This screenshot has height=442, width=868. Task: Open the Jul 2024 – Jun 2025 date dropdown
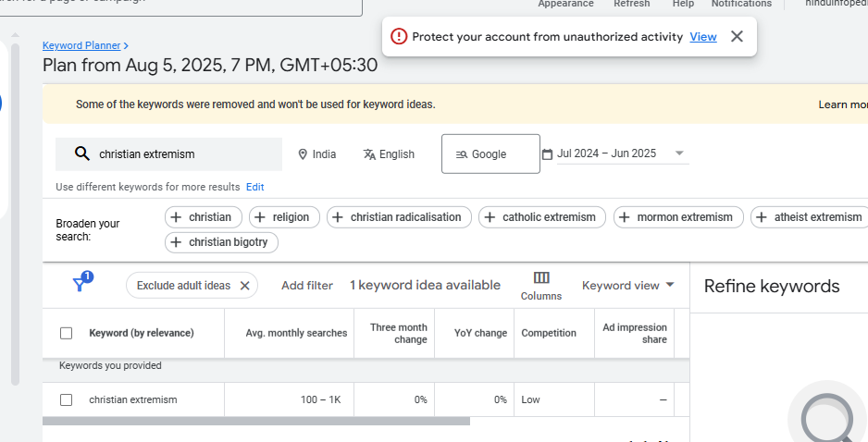coord(623,153)
